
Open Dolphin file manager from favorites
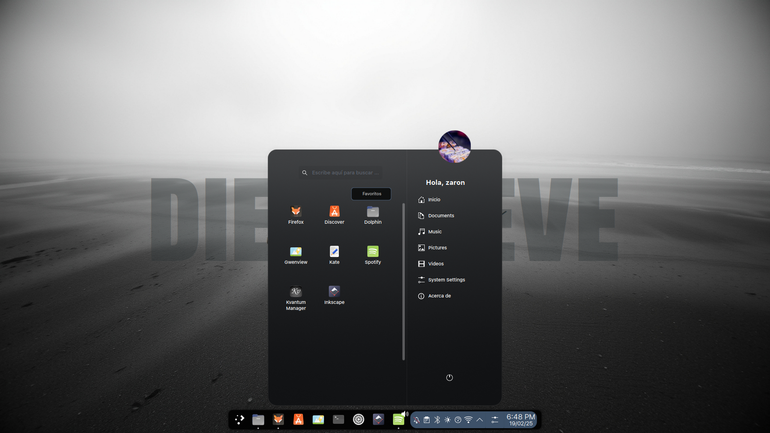(x=373, y=215)
